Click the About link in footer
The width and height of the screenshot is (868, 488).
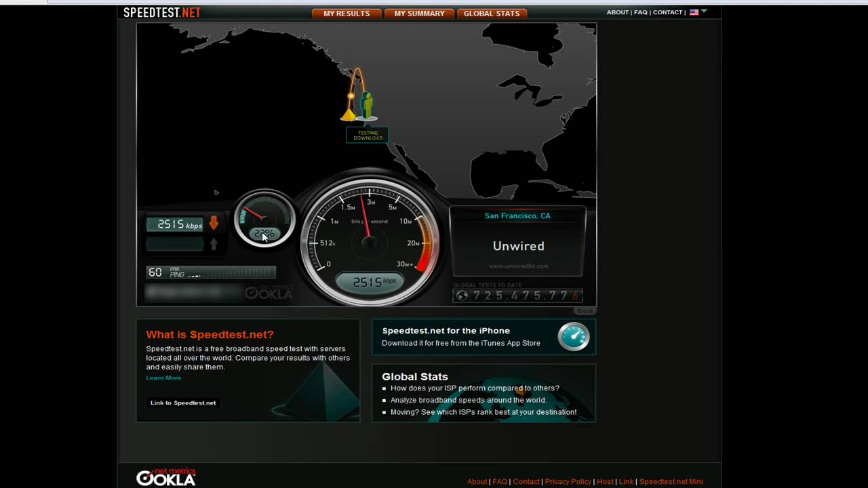click(477, 481)
